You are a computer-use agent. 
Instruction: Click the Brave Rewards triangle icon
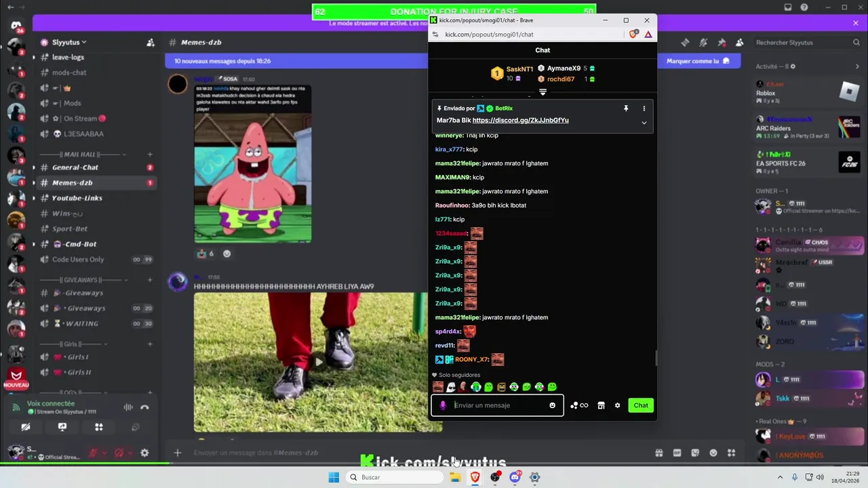point(648,35)
